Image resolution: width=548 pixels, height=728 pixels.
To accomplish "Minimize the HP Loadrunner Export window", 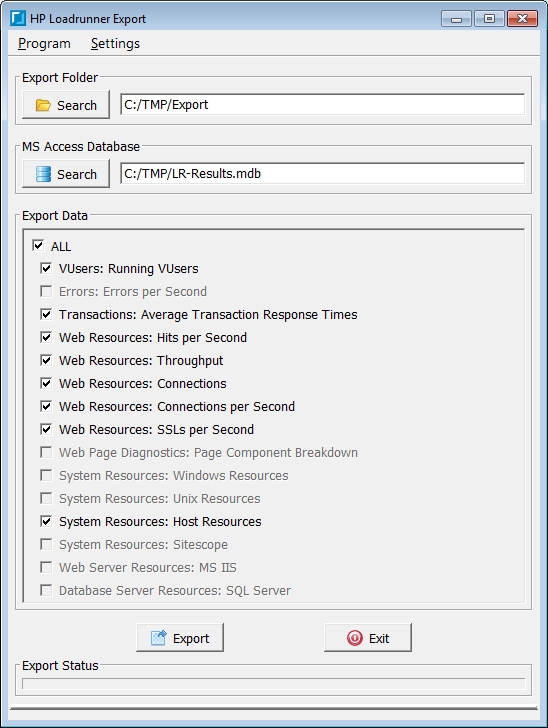I will [x=457, y=19].
